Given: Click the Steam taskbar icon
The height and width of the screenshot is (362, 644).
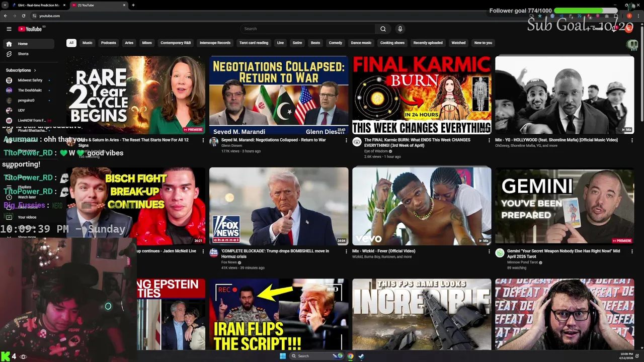Looking at the screenshot, I should 361,356.
